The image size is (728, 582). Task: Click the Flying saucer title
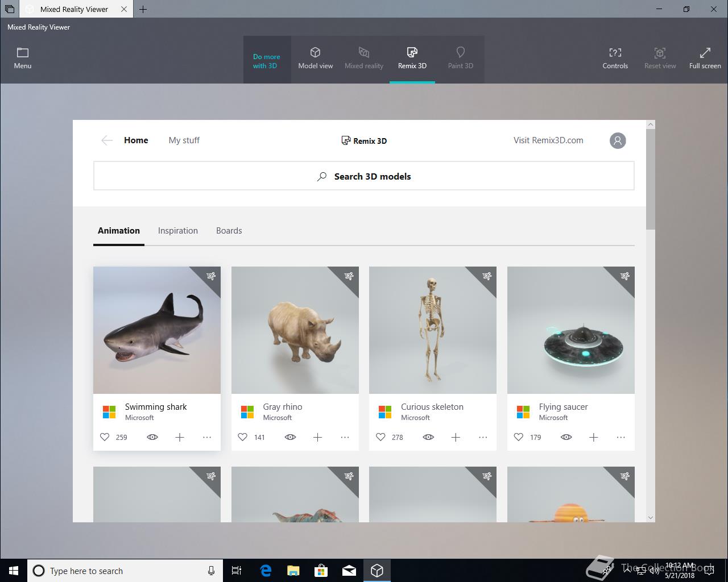[x=563, y=407]
